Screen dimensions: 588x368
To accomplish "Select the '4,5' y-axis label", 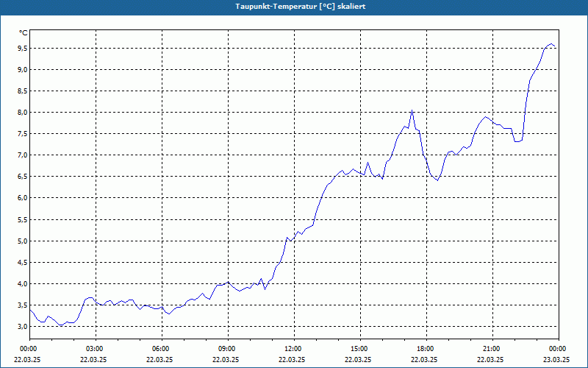I will (x=23, y=263).
